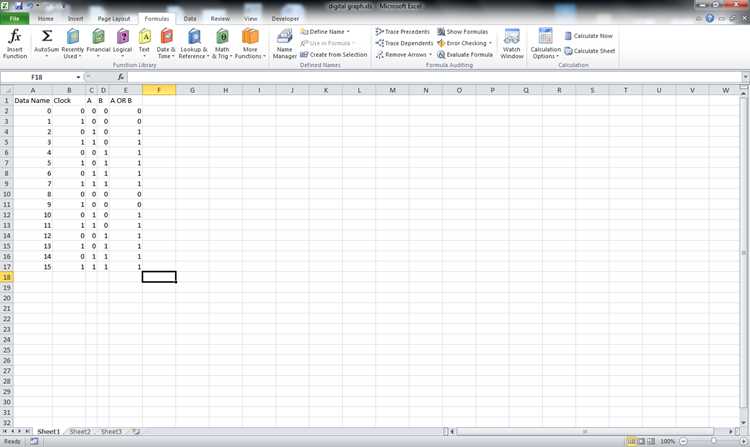Switch to Page Layout view in status bar
This screenshot has width=750, height=447.
[x=641, y=441]
